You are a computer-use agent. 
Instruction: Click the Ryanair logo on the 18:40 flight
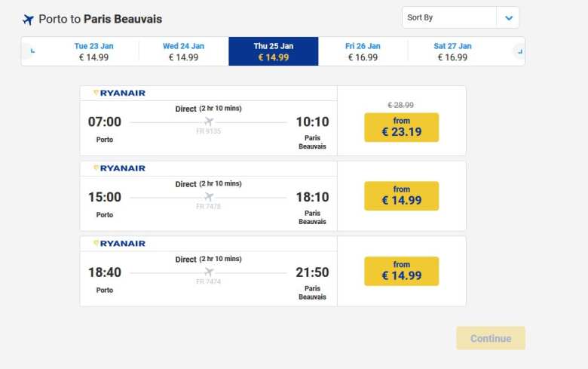coord(119,244)
